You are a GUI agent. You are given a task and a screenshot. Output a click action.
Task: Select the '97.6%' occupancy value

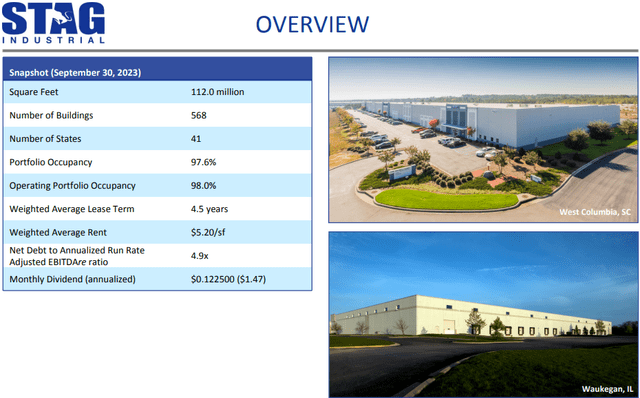click(x=203, y=162)
